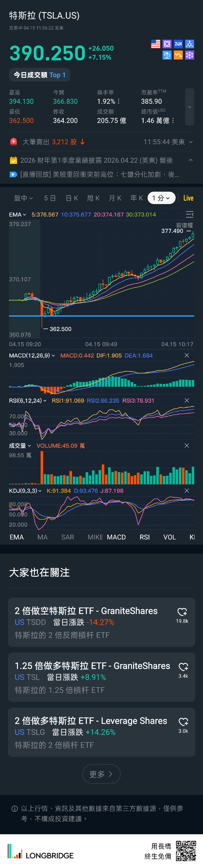Expand the stock stats panel chevron
This screenshot has width=203, height=868.
click(190, 107)
